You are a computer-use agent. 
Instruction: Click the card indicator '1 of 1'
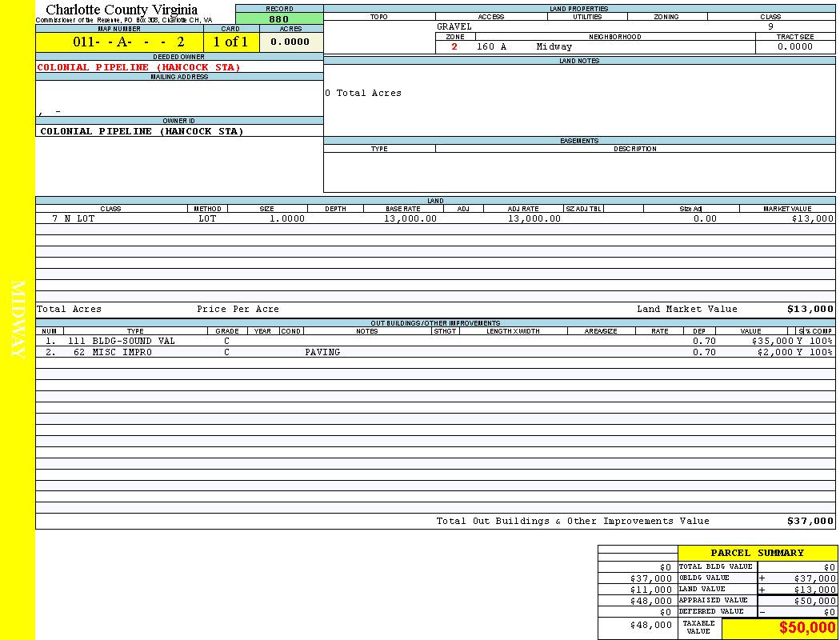[230, 42]
